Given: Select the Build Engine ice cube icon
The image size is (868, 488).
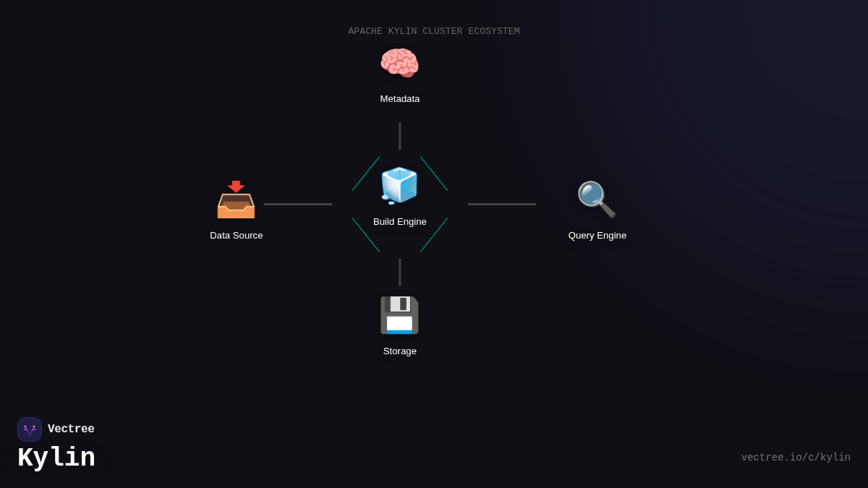Looking at the screenshot, I should pyautogui.click(x=399, y=186).
